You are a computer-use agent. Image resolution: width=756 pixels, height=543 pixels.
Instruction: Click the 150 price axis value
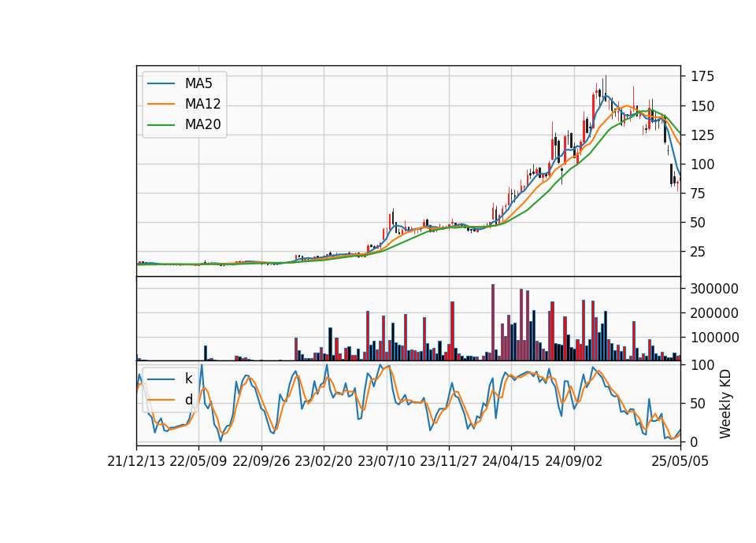702,106
